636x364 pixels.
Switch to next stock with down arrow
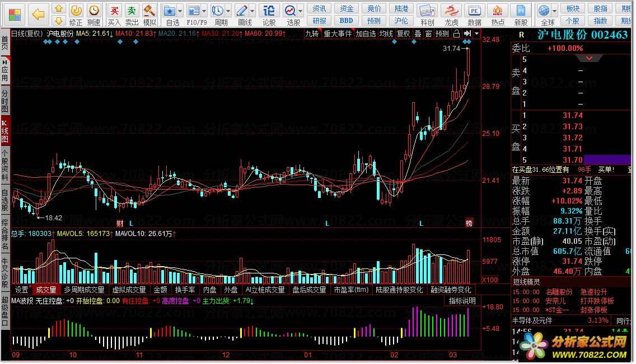tap(59, 20)
